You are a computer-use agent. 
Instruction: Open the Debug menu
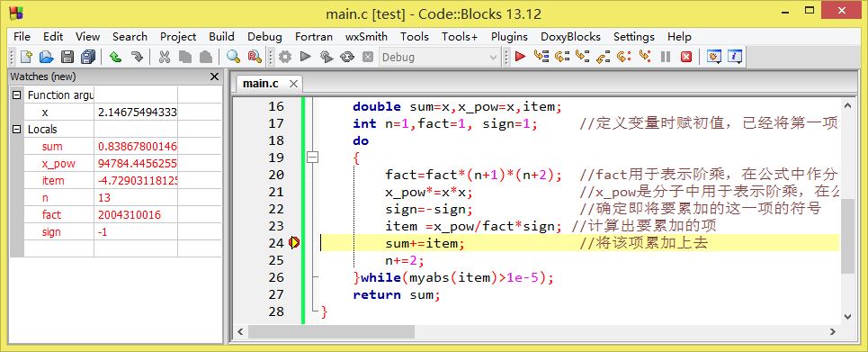click(264, 37)
